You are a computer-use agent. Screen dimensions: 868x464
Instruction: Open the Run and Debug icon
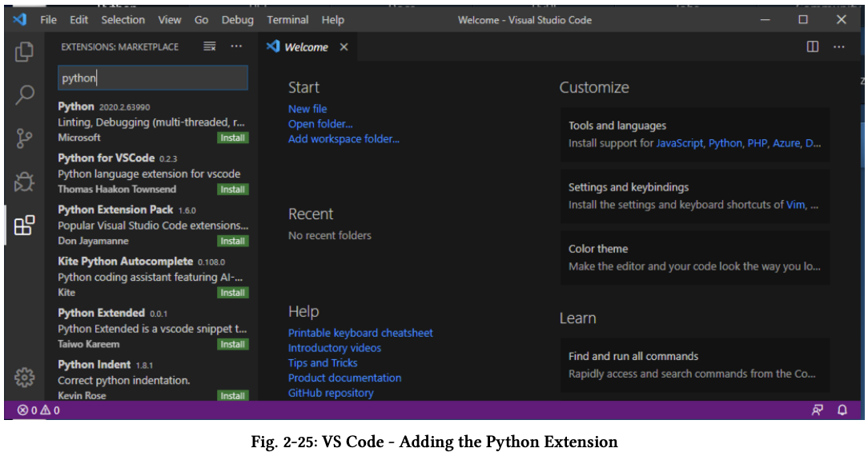[x=24, y=180]
